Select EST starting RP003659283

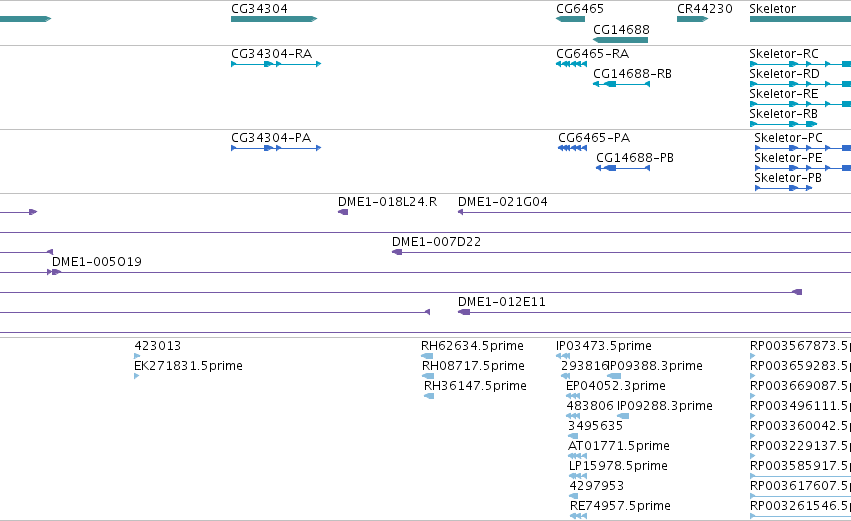[x=800, y=366]
